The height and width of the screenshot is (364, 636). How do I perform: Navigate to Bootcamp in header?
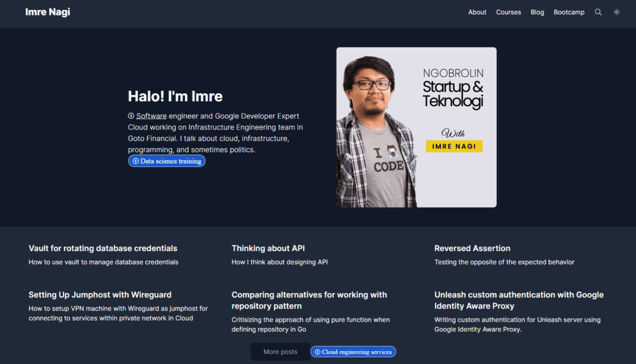(x=569, y=12)
